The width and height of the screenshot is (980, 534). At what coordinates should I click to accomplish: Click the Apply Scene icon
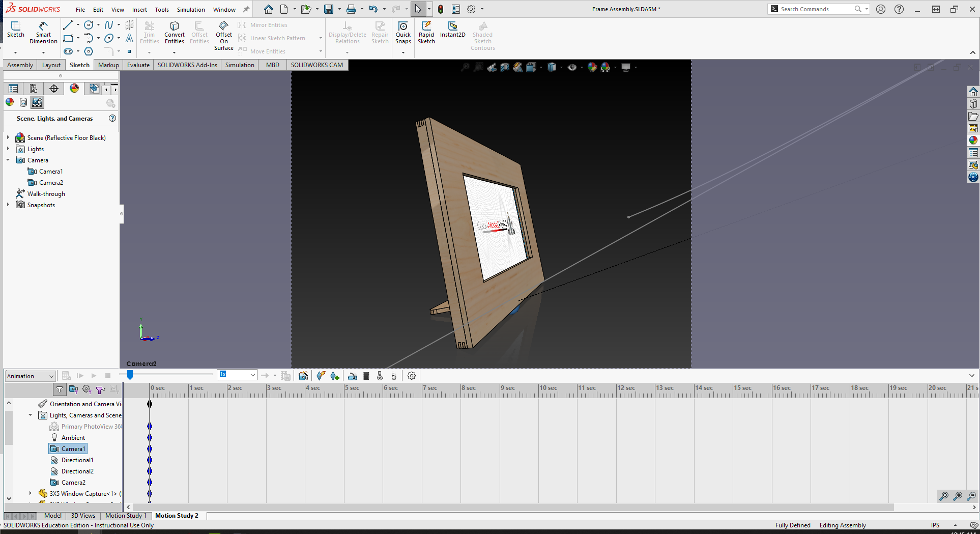coord(606,67)
